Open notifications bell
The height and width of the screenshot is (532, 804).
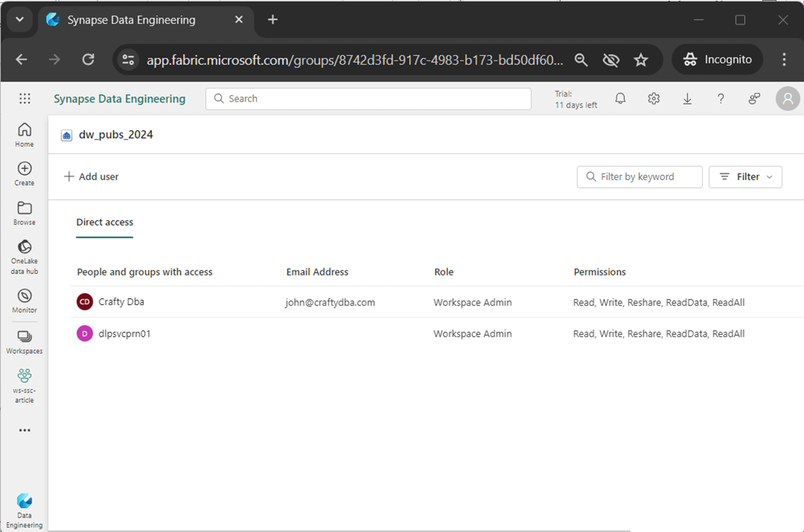click(620, 98)
